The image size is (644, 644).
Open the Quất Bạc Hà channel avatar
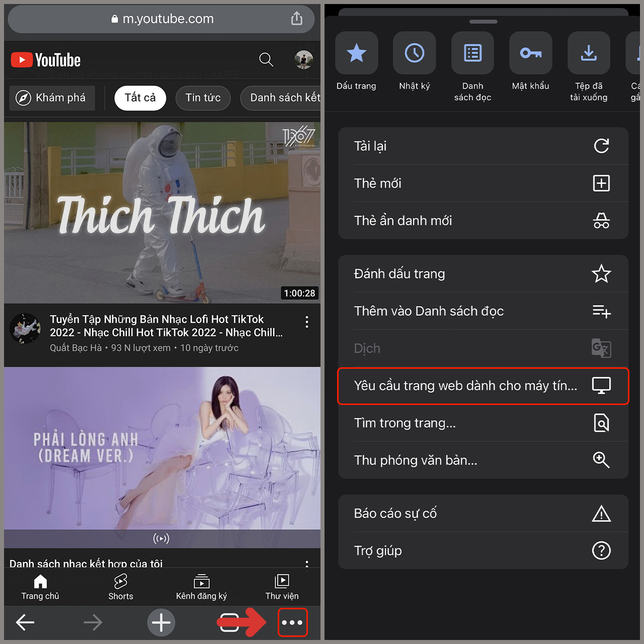25,328
